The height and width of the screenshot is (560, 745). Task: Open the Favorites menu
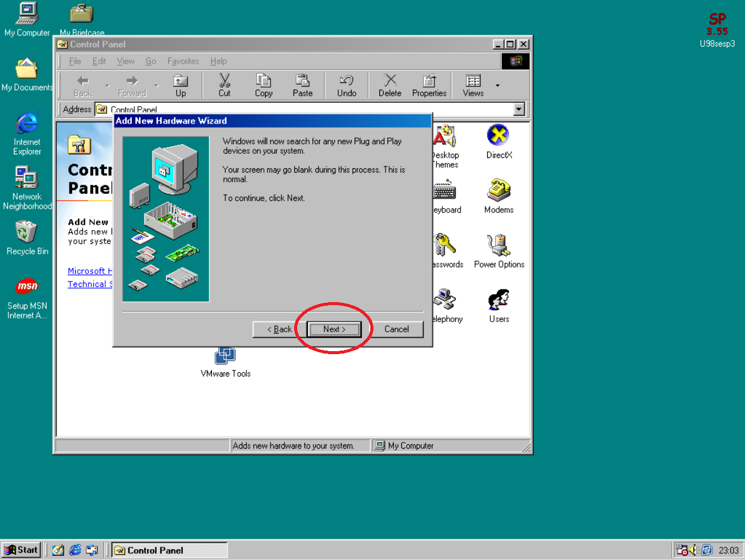tap(183, 61)
